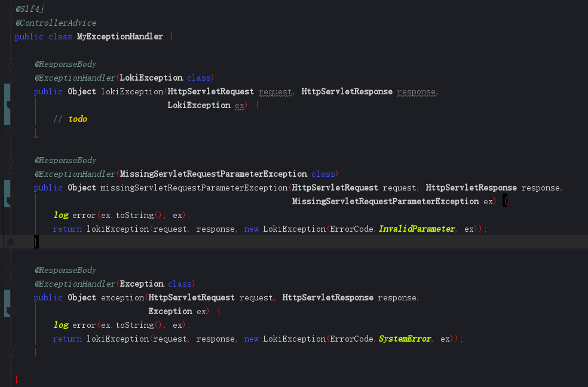This screenshot has width=588, height=387.
Task: Click the ErrorCode.InvalidParameter reference
Action: click(x=416, y=229)
